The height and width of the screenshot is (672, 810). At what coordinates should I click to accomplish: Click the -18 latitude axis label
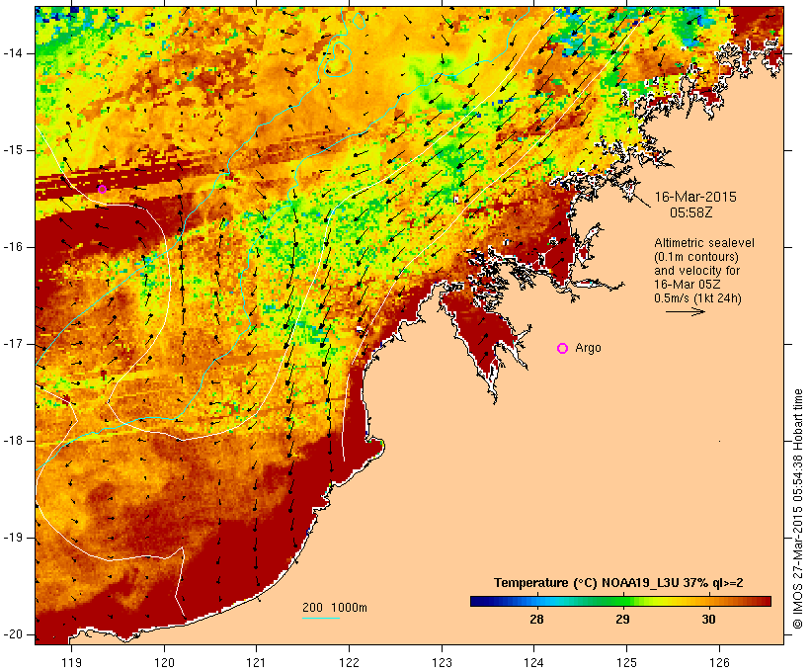pyautogui.click(x=12, y=441)
